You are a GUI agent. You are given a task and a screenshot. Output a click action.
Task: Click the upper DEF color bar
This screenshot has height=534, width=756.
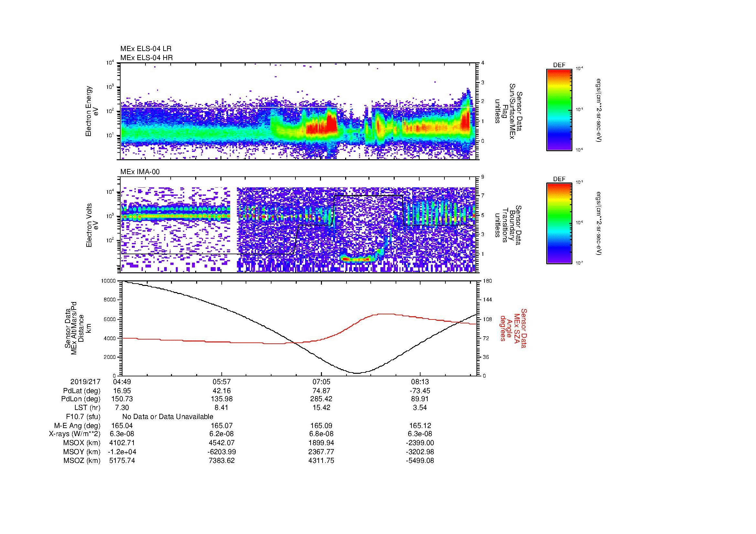tap(559, 110)
